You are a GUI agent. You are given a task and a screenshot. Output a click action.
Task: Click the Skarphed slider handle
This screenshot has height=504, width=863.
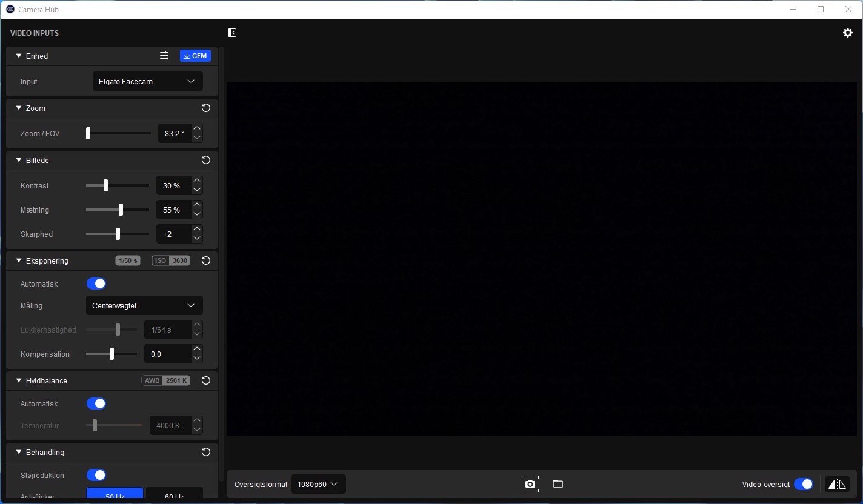coord(118,234)
